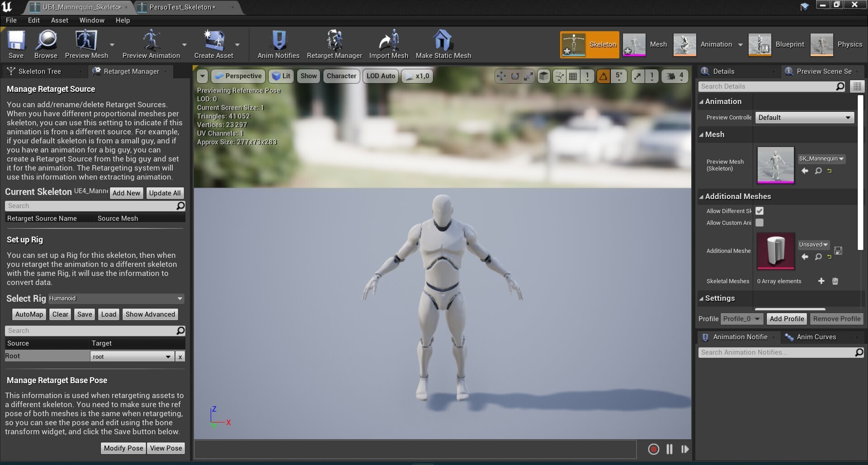Click the surface snapping icon
Viewport: 868px width, 465px height.
(x=560, y=76)
